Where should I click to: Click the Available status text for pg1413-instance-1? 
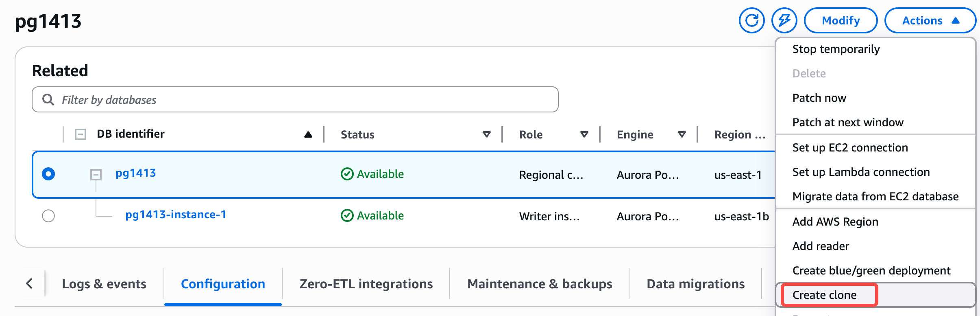(x=380, y=215)
